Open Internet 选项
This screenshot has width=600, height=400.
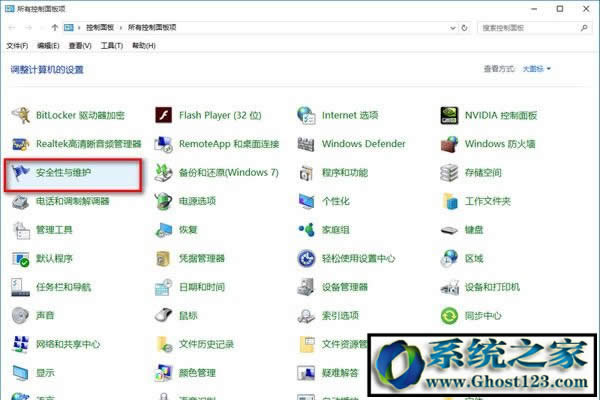coord(349,115)
